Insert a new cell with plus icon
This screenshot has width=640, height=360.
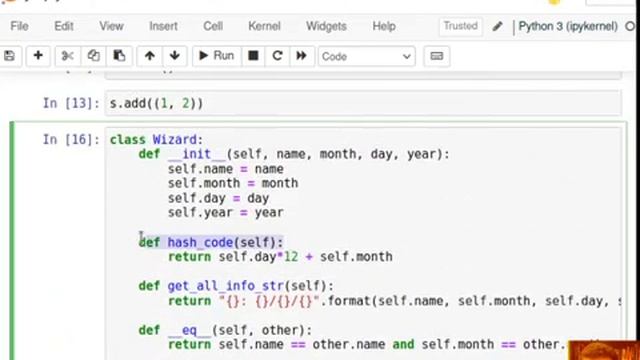click(x=38, y=56)
